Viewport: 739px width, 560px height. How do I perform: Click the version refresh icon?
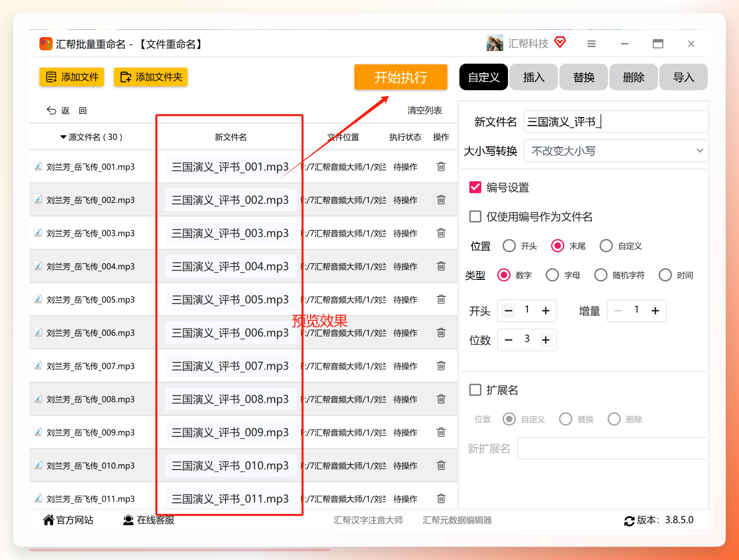(x=629, y=521)
